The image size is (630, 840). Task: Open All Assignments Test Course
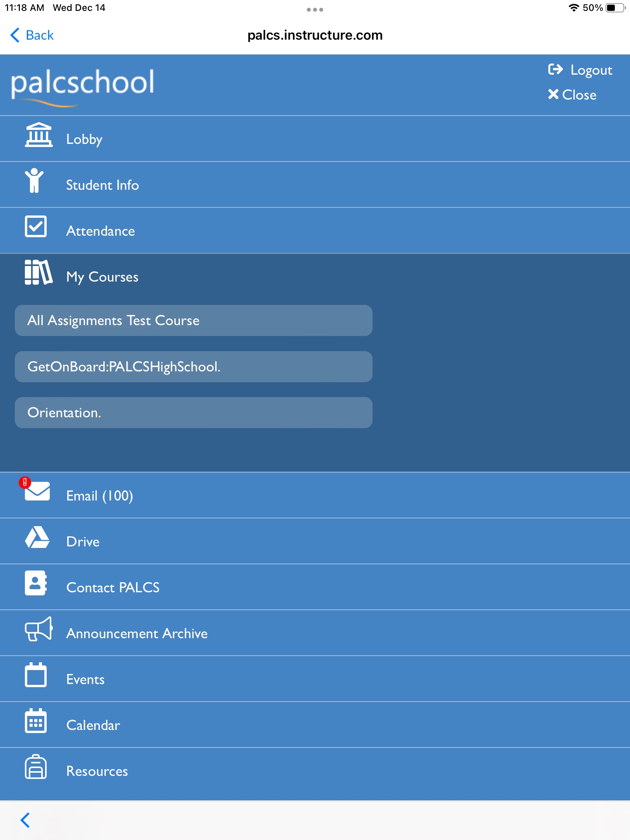(194, 320)
